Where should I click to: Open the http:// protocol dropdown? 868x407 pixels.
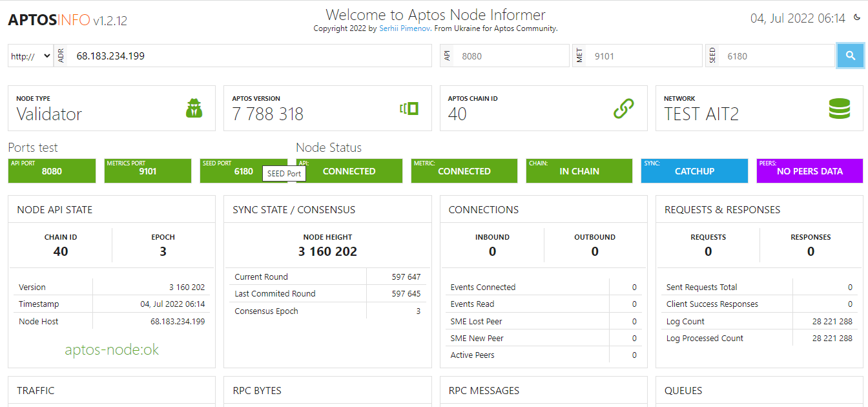30,56
